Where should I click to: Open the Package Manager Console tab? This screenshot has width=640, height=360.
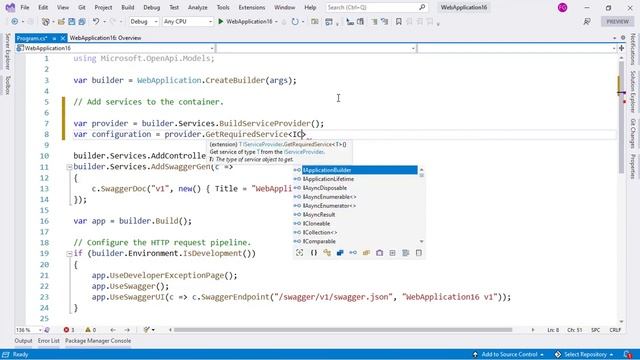point(98,340)
